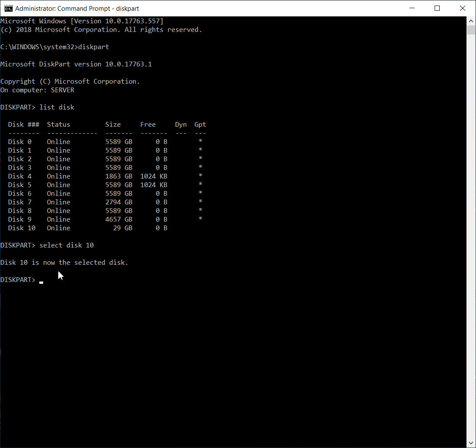The width and height of the screenshot is (476, 448).
Task: Click the 'Disk 4' row label
Action: (20, 176)
